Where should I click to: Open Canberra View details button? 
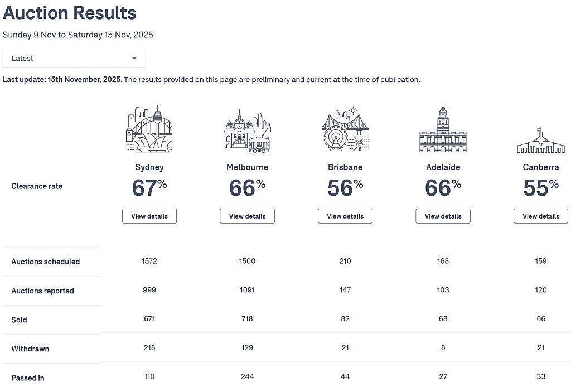coord(541,216)
